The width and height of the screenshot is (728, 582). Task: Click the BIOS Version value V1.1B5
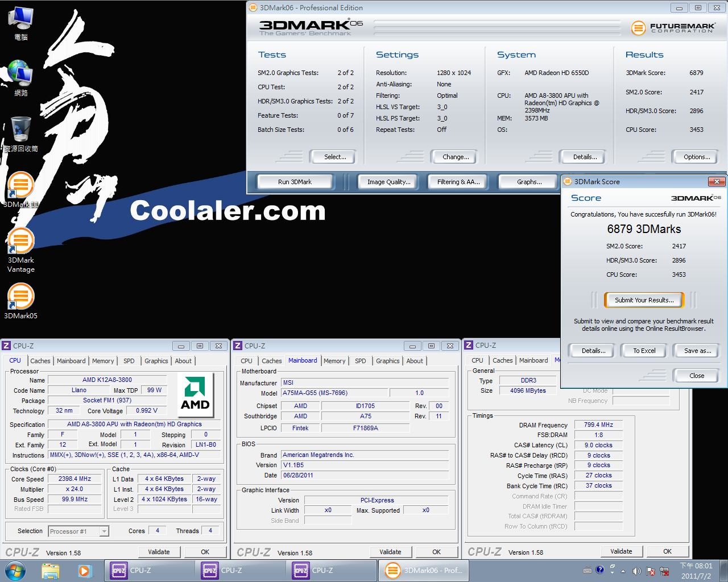pyautogui.click(x=365, y=465)
